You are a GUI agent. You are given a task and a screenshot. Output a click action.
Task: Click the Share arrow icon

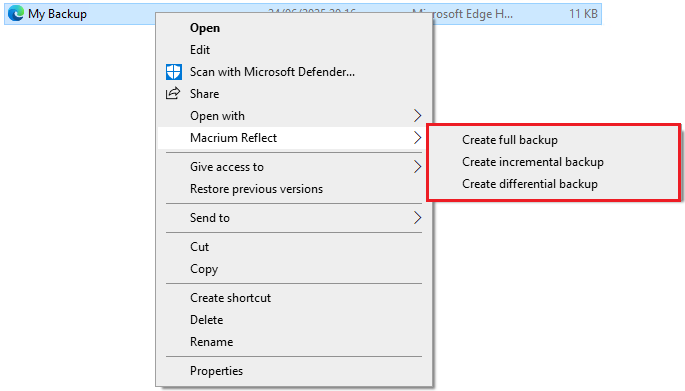click(173, 93)
